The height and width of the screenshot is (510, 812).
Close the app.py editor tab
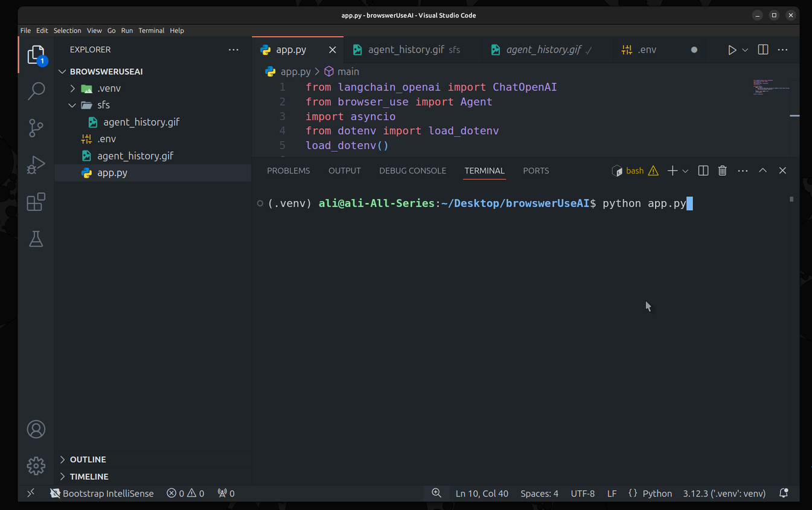[332, 50]
